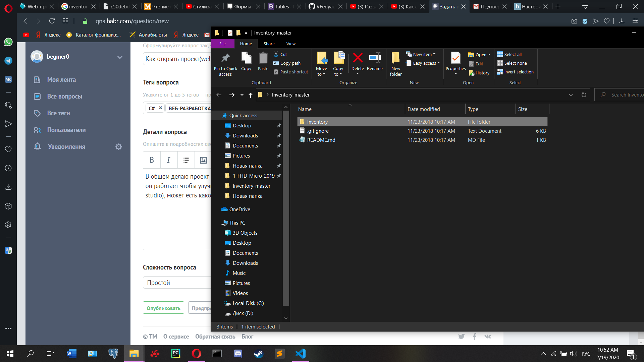This screenshot has width=644, height=362.
Task: Toggle bold in the question editor
Action: [x=152, y=160]
